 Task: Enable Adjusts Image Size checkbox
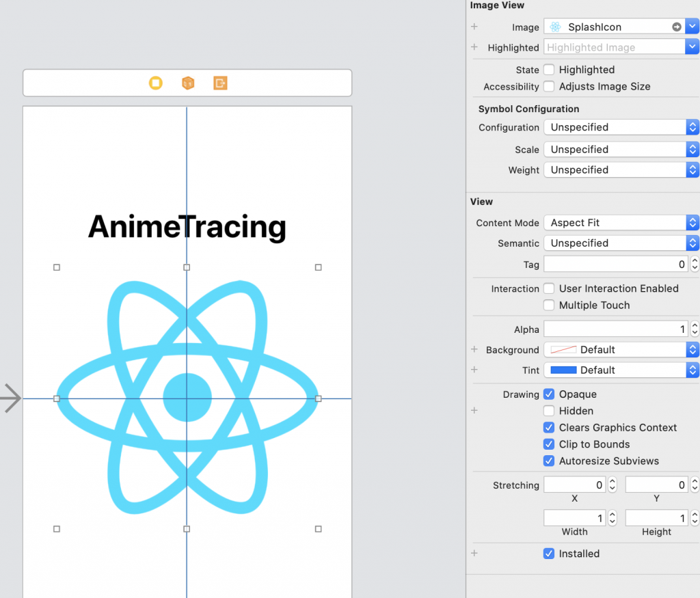tap(549, 86)
